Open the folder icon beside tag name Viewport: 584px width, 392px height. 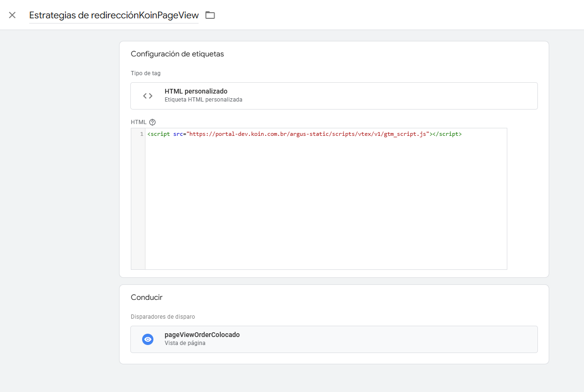[210, 15]
